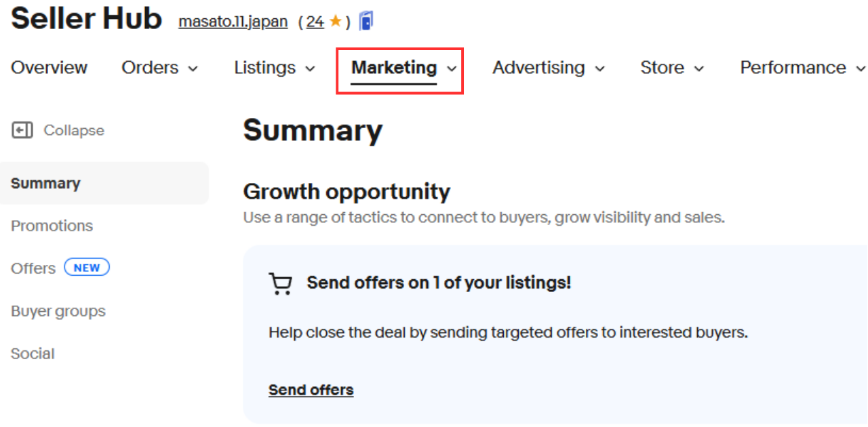Open the Social sidebar item
Screen dimensions: 868x427
click(33, 354)
